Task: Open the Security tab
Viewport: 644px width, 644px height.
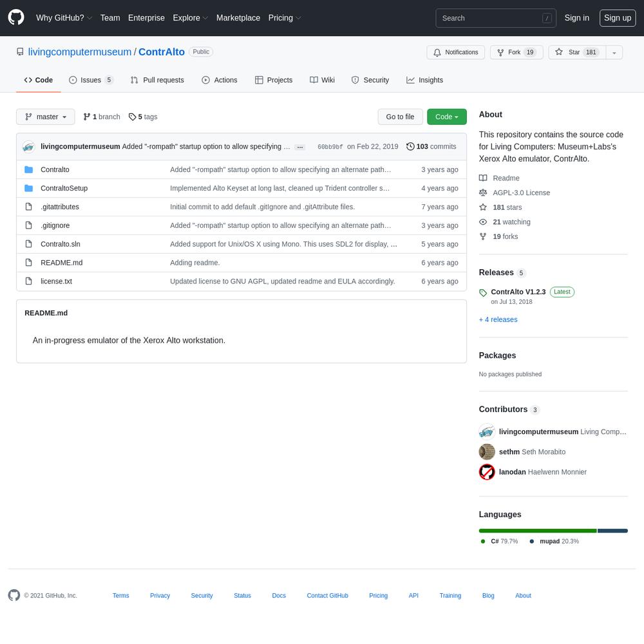Action: pyautogui.click(x=370, y=80)
